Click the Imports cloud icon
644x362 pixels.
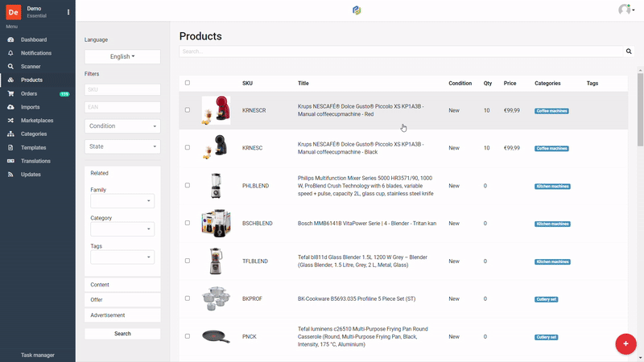[x=10, y=107]
